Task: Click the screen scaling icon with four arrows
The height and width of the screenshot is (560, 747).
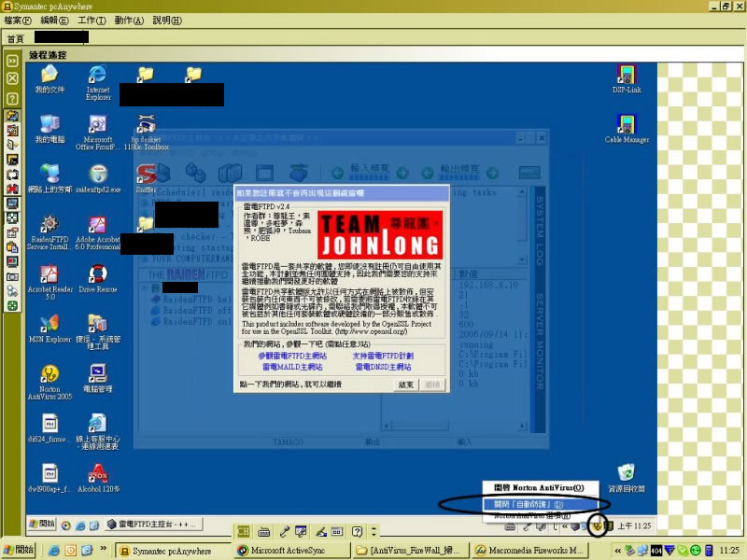Action: tap(12, 218)
